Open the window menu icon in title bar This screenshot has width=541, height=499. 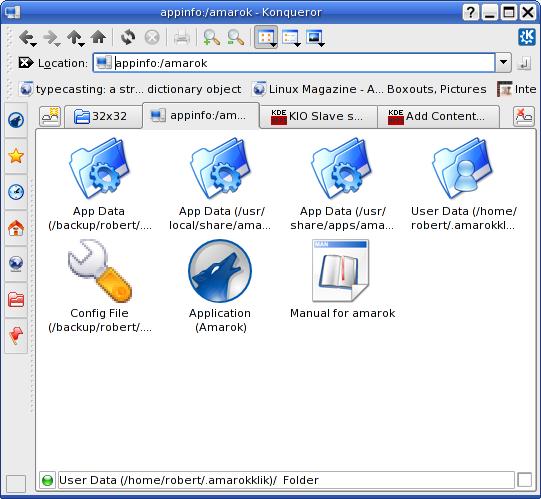click(13, 12)
